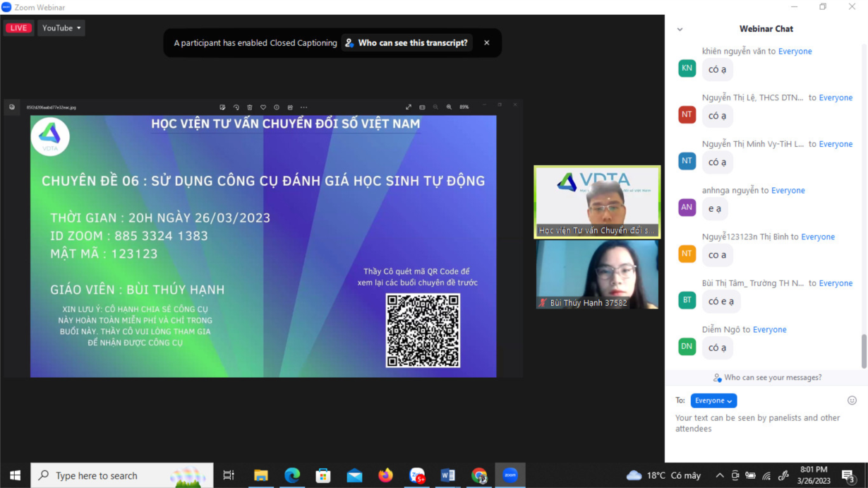Open the 'Everyone' recipient dropdown in chat
This screenshot has height=488, width=868.
713,400
